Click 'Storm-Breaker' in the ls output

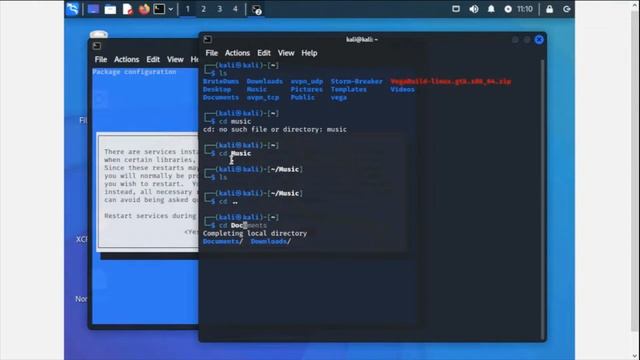click(357, 81)
